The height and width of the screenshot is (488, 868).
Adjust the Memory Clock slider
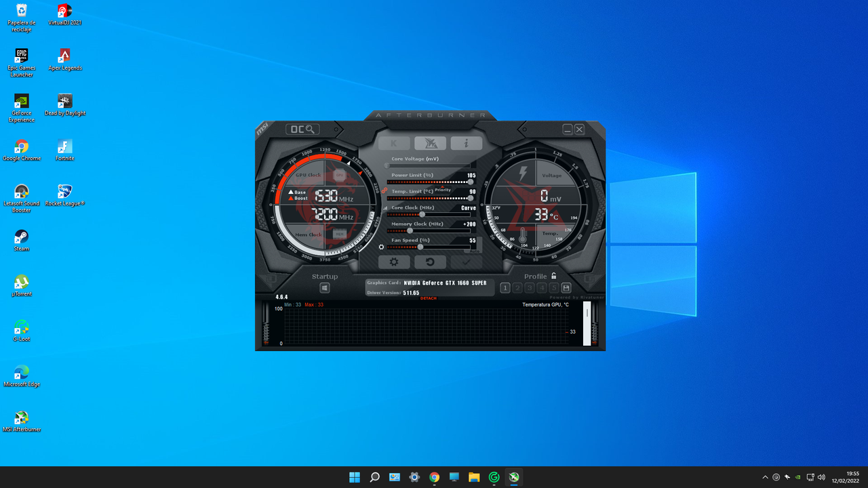tap(430, 230)
